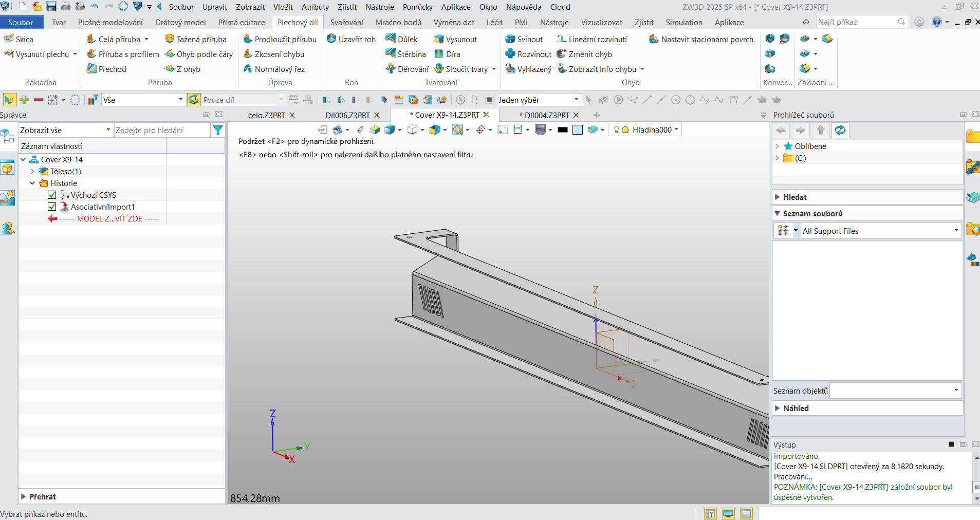Expand the Oblíbené folder

[x=777, y=146]
